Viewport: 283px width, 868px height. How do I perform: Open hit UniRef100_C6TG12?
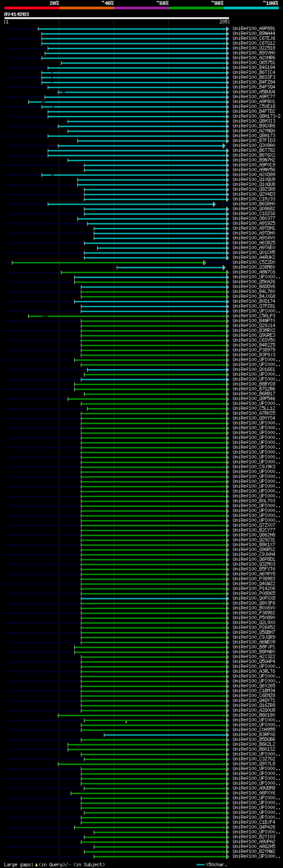(254, 43)
